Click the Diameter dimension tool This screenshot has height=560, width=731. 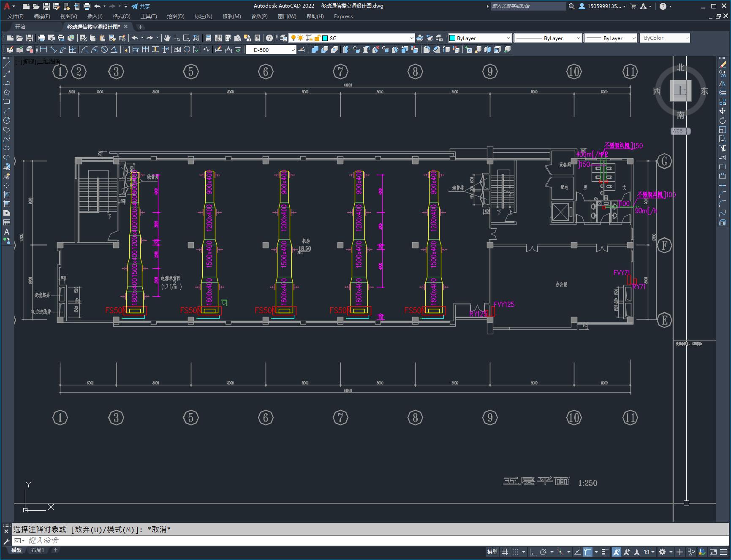click(104, 49)
